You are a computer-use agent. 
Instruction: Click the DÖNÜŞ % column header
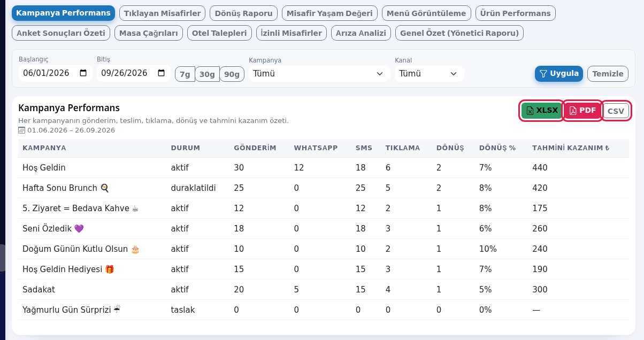click(497, 148)
